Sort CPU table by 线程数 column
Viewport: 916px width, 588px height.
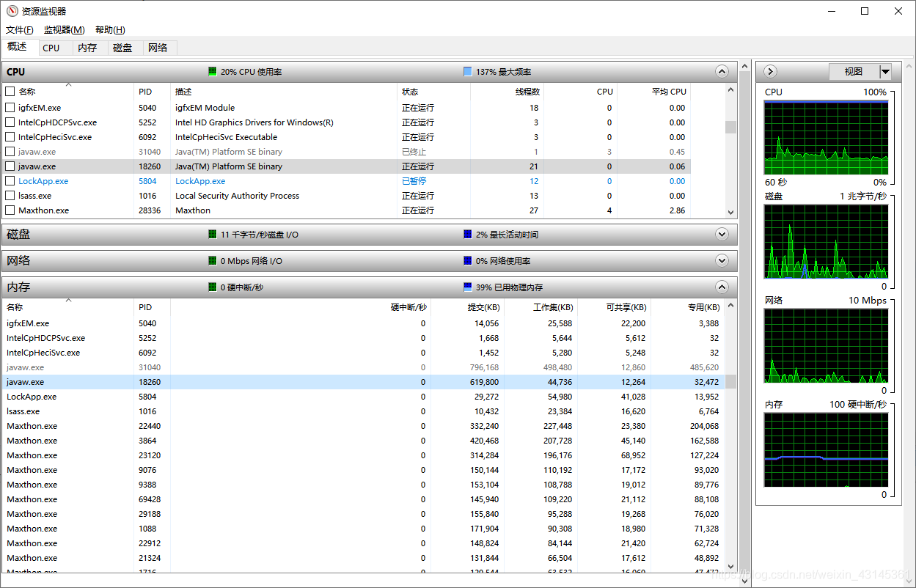(507, 92)
